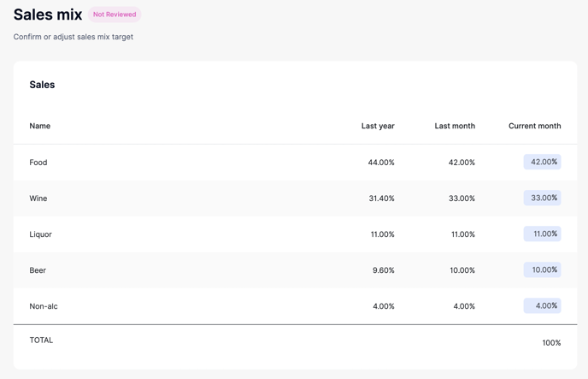Edit Wine current month percentage field
The width and height of the screenshot is (588, 379).
[543, 198]
